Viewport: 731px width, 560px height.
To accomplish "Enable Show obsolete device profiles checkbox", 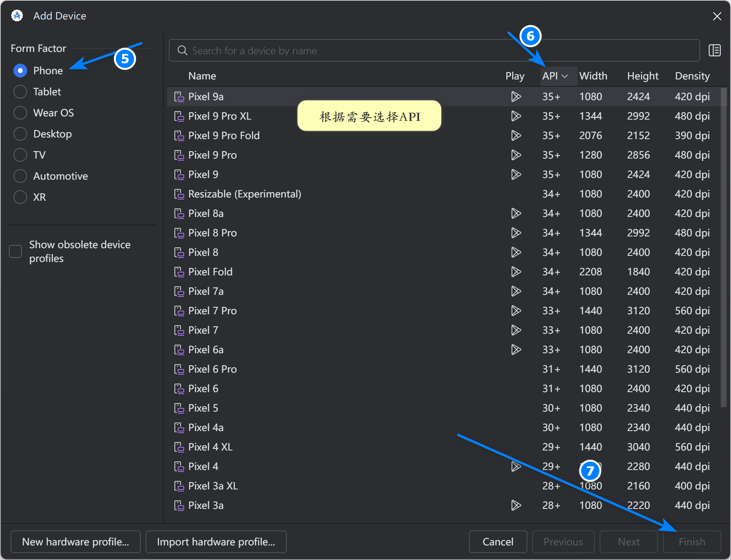I will pos(15,251).
